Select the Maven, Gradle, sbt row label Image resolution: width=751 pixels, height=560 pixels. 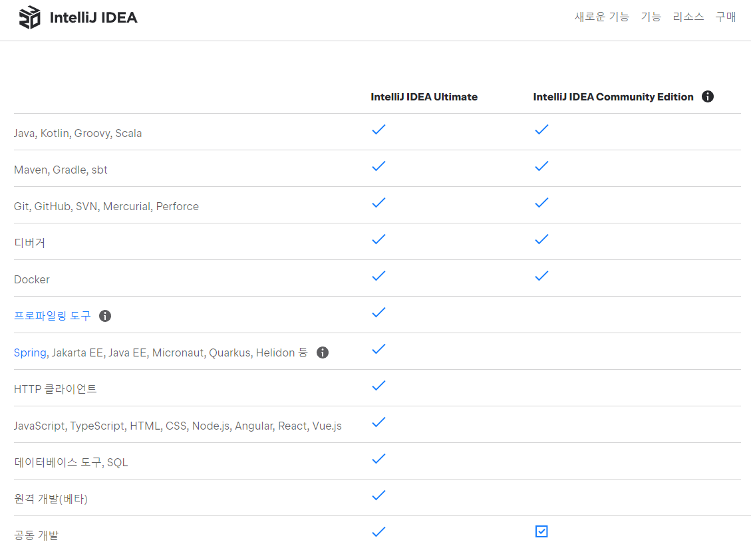click(x=61, y=170)
